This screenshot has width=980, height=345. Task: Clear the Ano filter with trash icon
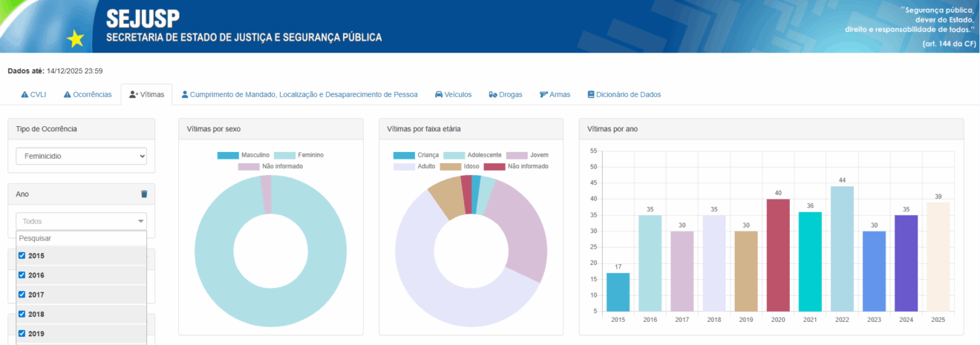[144, 194]
